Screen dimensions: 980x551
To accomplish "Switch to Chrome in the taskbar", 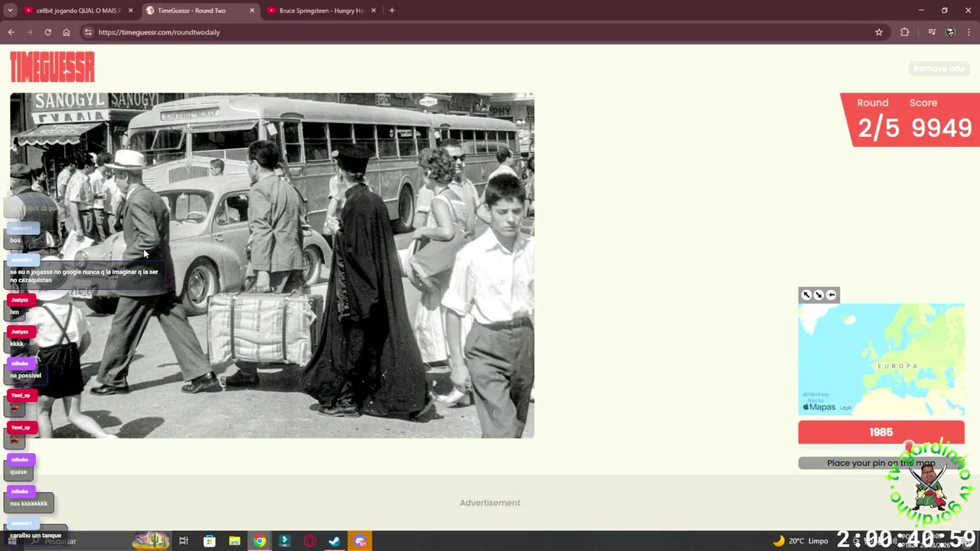I will [260, 541].
